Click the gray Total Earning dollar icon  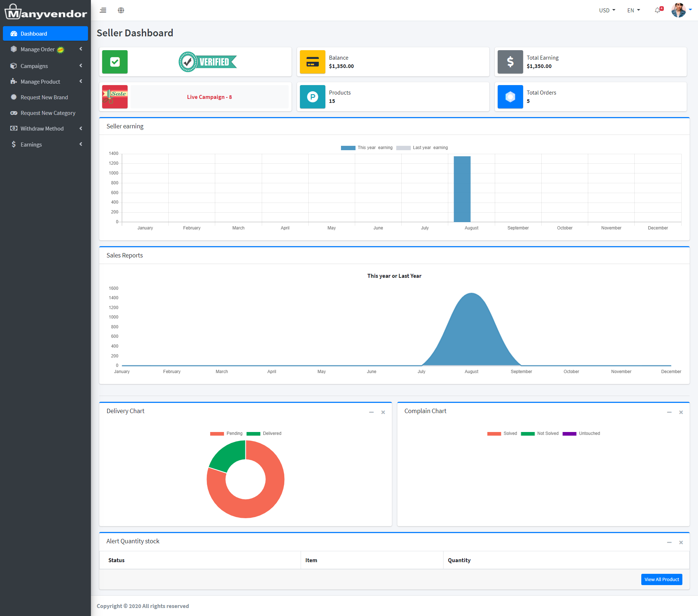[510, 62]
